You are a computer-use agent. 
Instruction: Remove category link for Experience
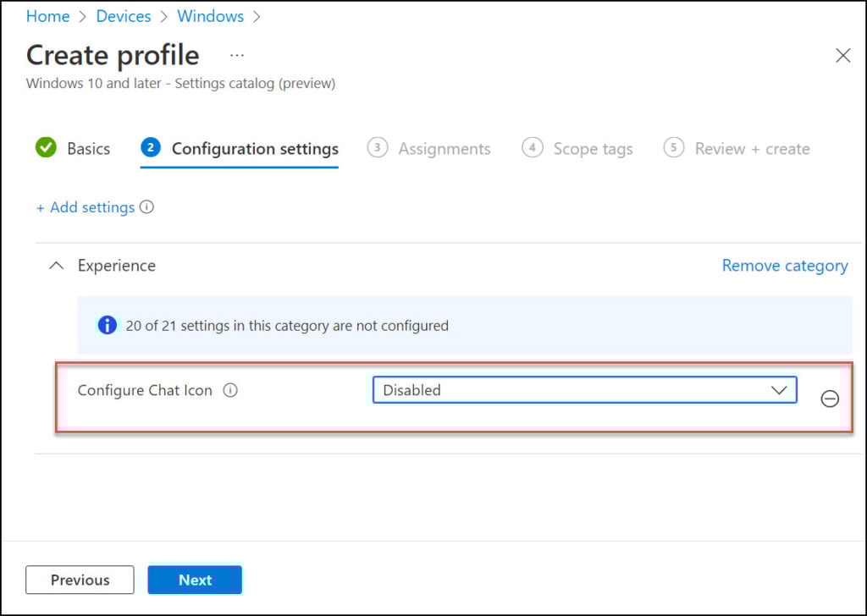pyautogui.click(x=785, y=266)
